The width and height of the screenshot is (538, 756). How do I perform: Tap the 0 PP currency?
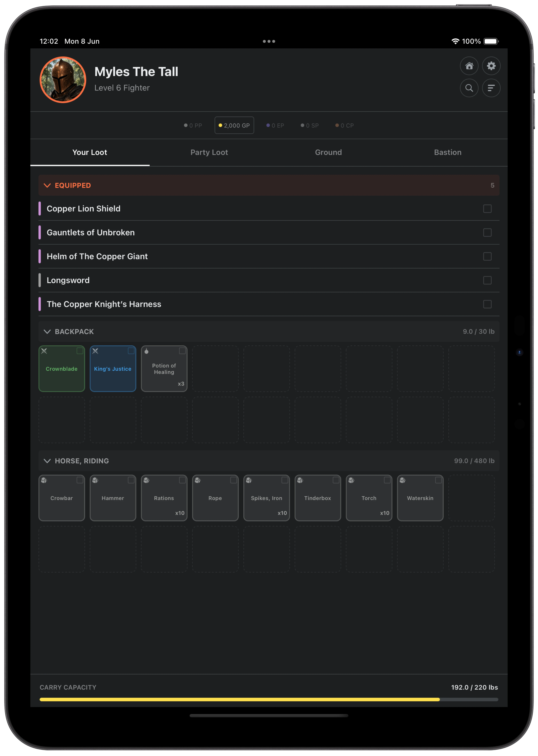click(x=193, y=126)
